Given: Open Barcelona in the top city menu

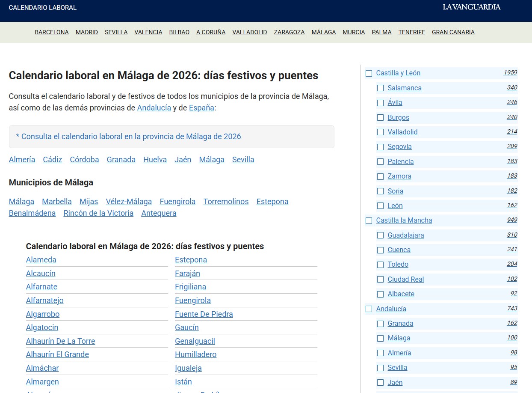Looking at the screenshot, I should tap(51, 32).
